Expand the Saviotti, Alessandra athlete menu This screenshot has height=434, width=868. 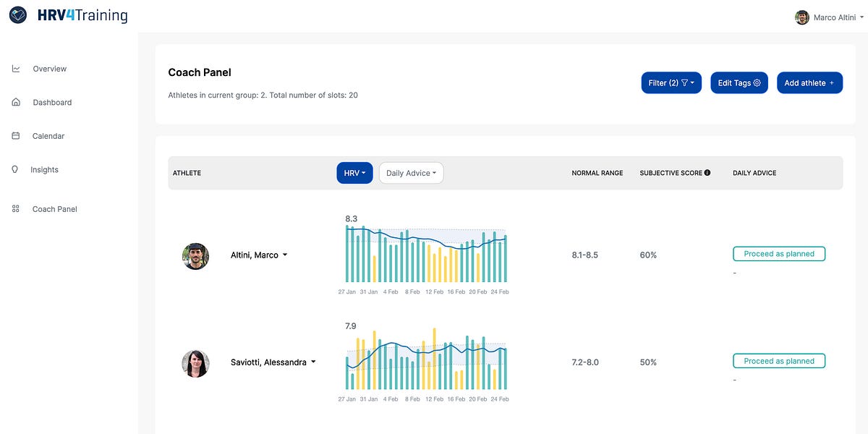point(273,362)
